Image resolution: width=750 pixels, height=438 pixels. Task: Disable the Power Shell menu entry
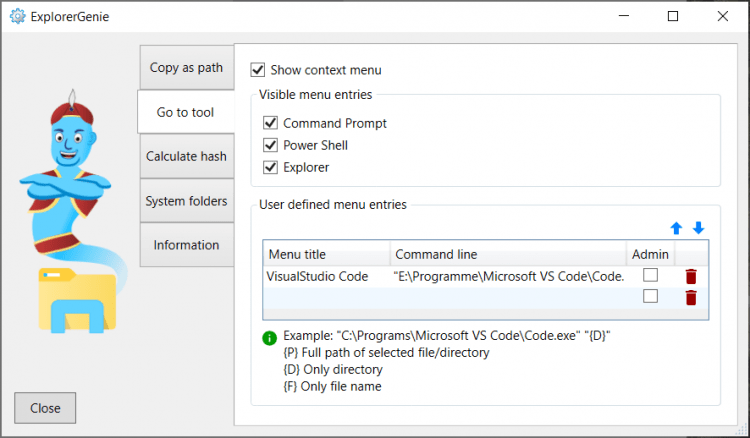pos(270,145)
